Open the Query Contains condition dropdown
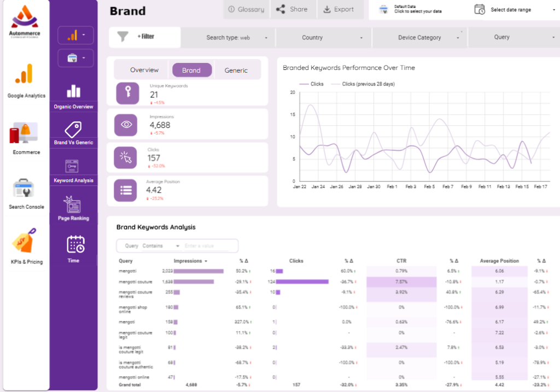The width and height of the screenshot is (560, 392). (x=161, y=246)
